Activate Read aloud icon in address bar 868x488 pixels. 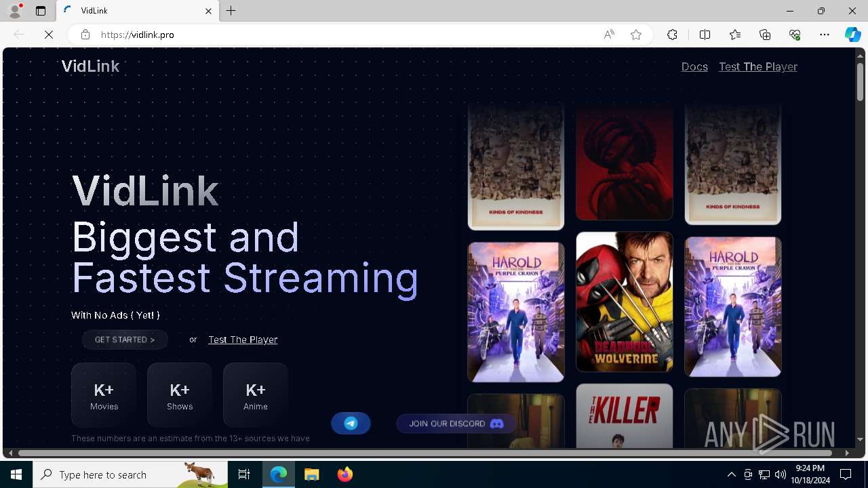pos(609,35)
